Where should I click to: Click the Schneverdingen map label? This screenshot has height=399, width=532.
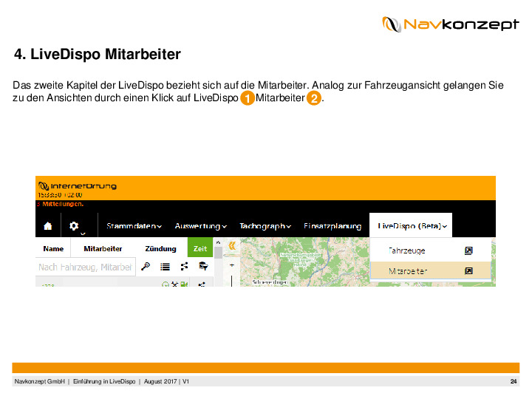click(270, 282)
